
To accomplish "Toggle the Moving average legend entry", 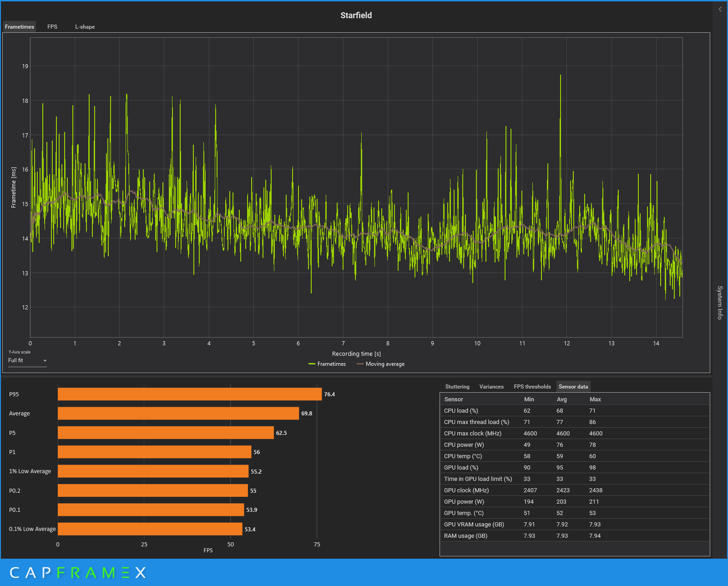I will 381,364.
